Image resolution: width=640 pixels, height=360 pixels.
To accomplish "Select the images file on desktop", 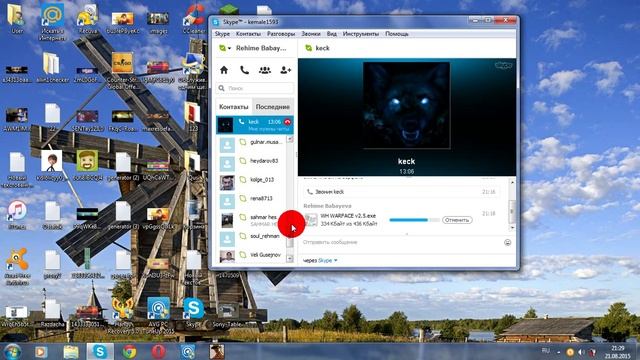I will (x=158, y=22).
